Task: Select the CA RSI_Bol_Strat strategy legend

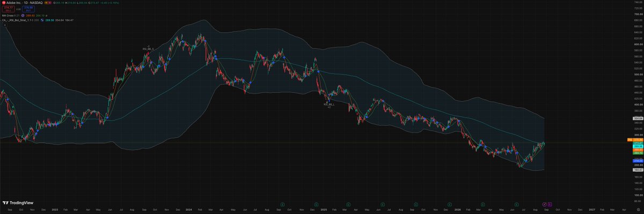Action: pos(20,20)
